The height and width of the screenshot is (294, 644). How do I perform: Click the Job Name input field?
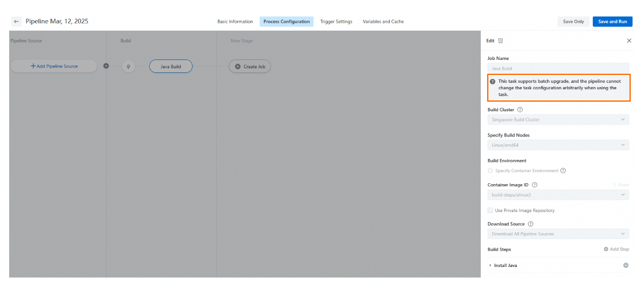558,68
